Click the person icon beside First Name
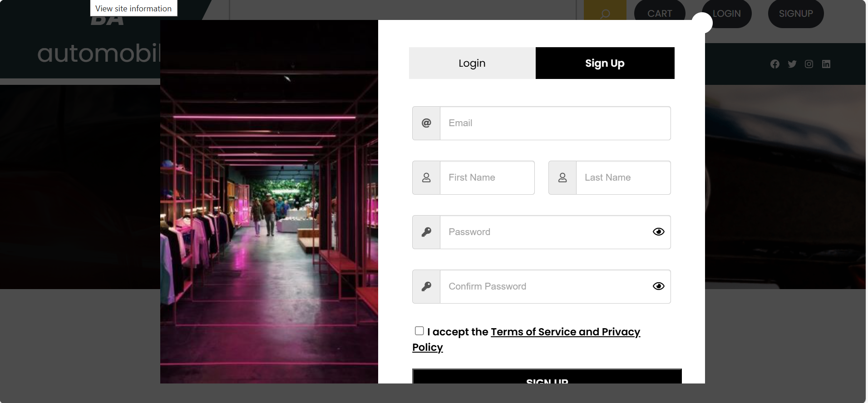Screen dimensions: 868x403 (x=426, y=177)
